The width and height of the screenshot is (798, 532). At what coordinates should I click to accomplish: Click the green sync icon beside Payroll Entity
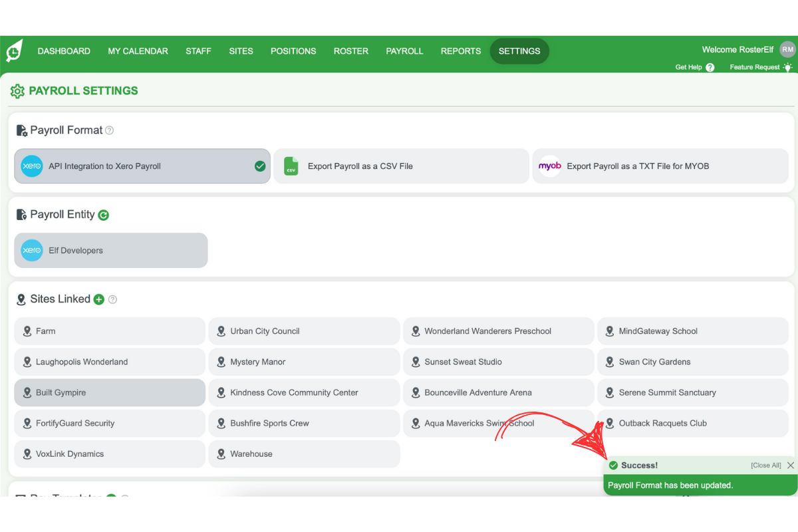click(x=104, y=214)
